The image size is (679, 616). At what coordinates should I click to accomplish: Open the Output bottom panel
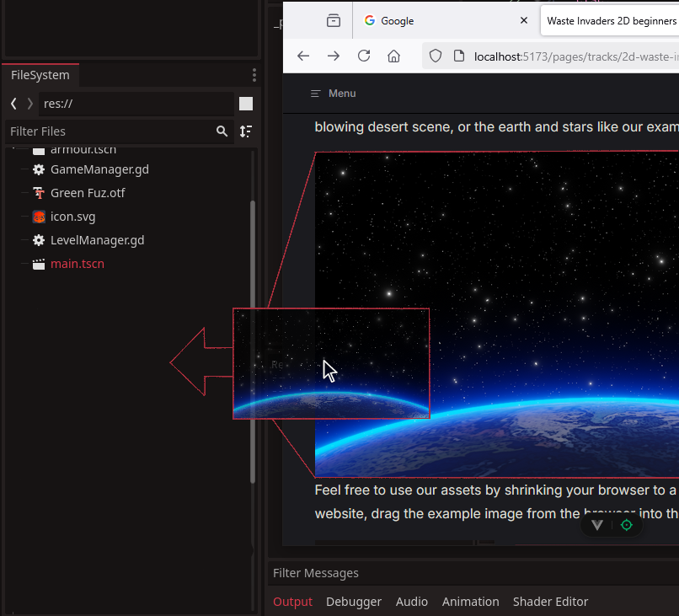292,602
